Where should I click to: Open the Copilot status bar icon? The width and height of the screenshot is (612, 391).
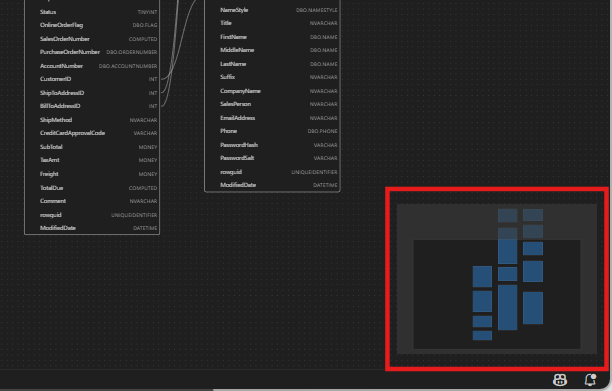(560, 380)
